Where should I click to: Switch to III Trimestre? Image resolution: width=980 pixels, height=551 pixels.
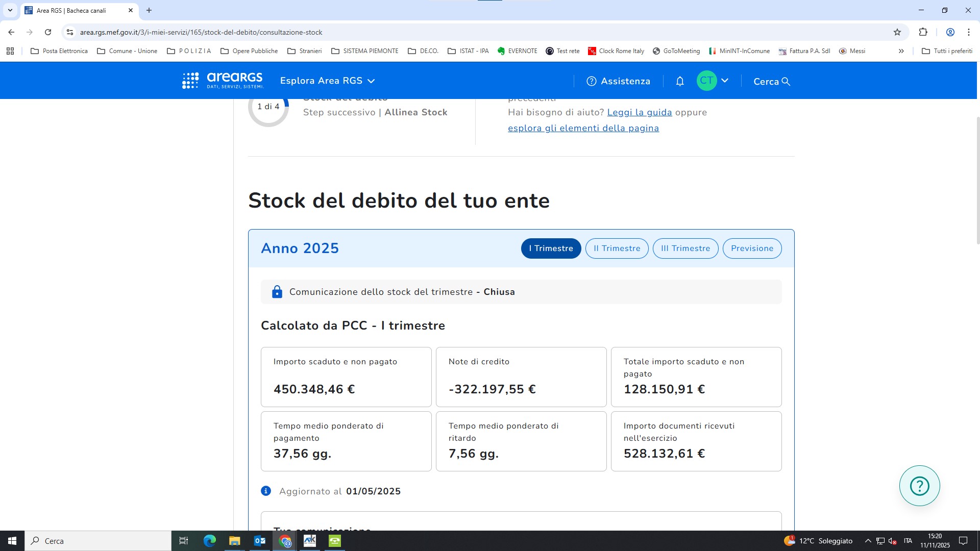point(685,248)
